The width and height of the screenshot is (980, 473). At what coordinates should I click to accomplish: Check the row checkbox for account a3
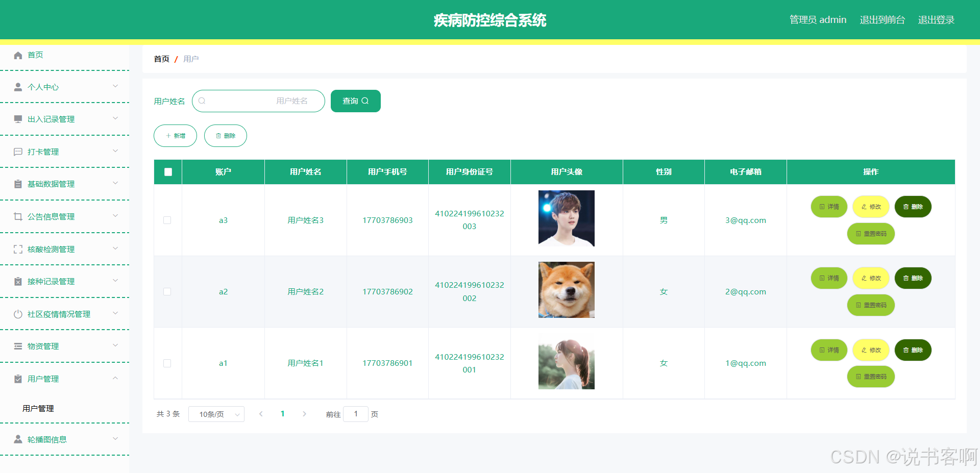167,220
